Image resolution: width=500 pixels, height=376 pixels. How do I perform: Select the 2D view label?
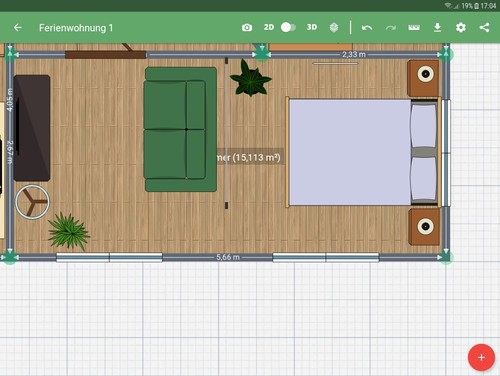269,27
